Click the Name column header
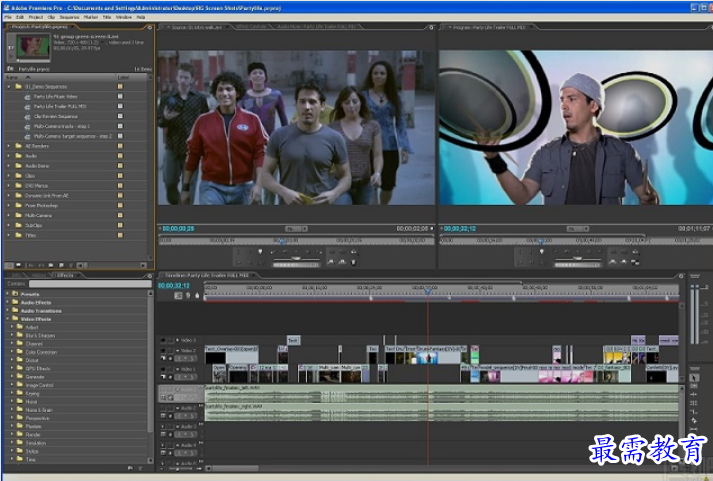Screen dimensions: 713x481 pyautogui.click(x=12, y=78)
